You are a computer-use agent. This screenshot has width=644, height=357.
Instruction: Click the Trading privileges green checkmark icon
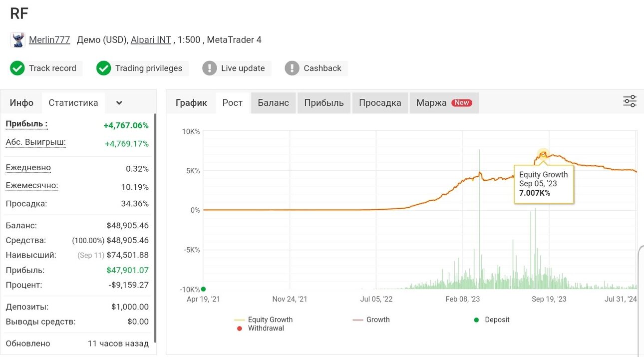[x=104, y=68]
